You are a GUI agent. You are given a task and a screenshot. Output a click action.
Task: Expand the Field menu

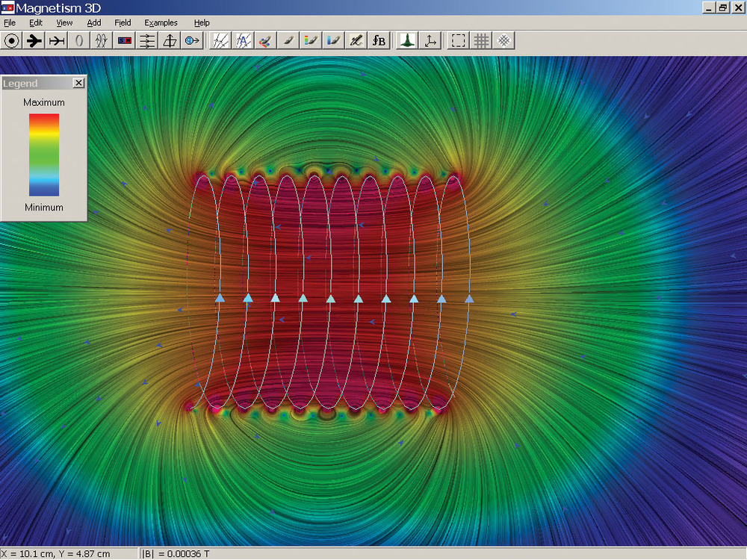(x=123, y=23)
